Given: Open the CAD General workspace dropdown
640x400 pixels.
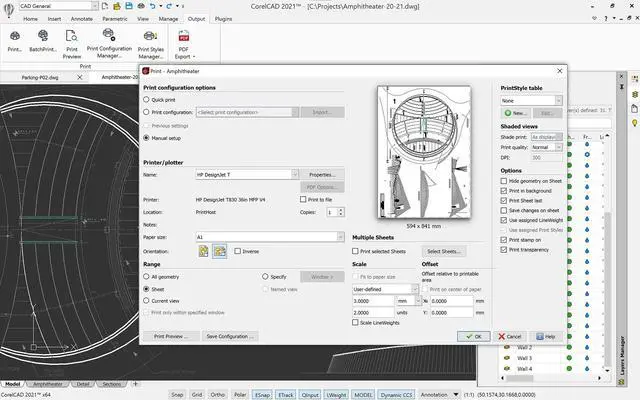Looking at the screenshot, I should pyautogui.click(x=95, y=6).
